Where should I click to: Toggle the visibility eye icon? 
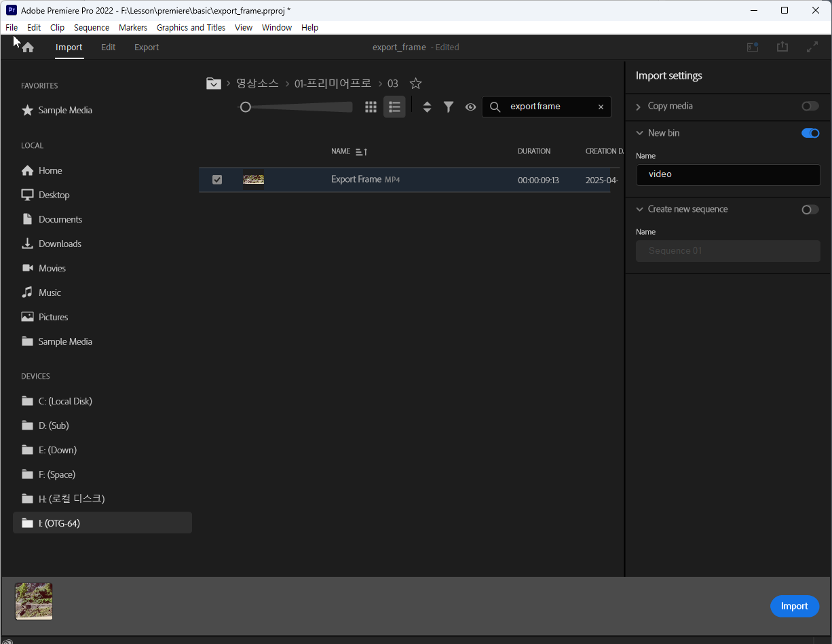click(x=470, y=107)
